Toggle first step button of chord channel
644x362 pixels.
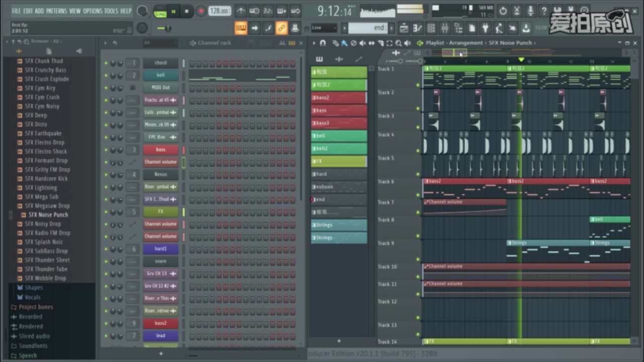tap(192, 63)
